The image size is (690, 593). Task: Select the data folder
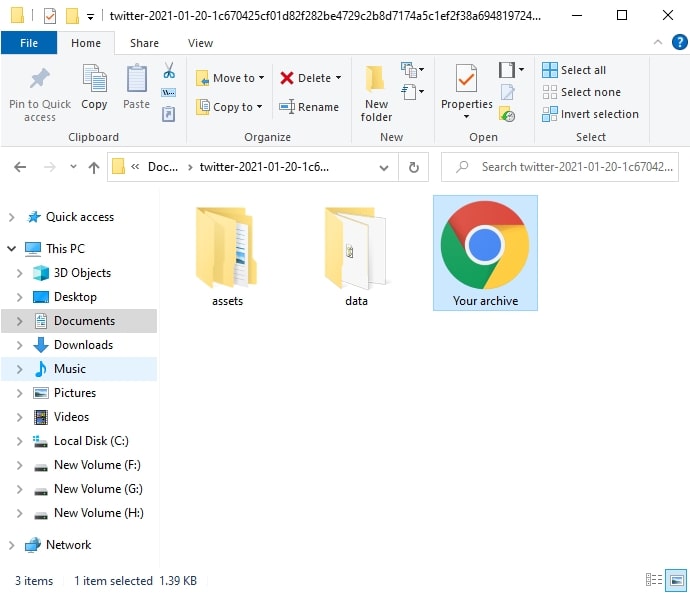pyautogui.click(x=356, y=256)
